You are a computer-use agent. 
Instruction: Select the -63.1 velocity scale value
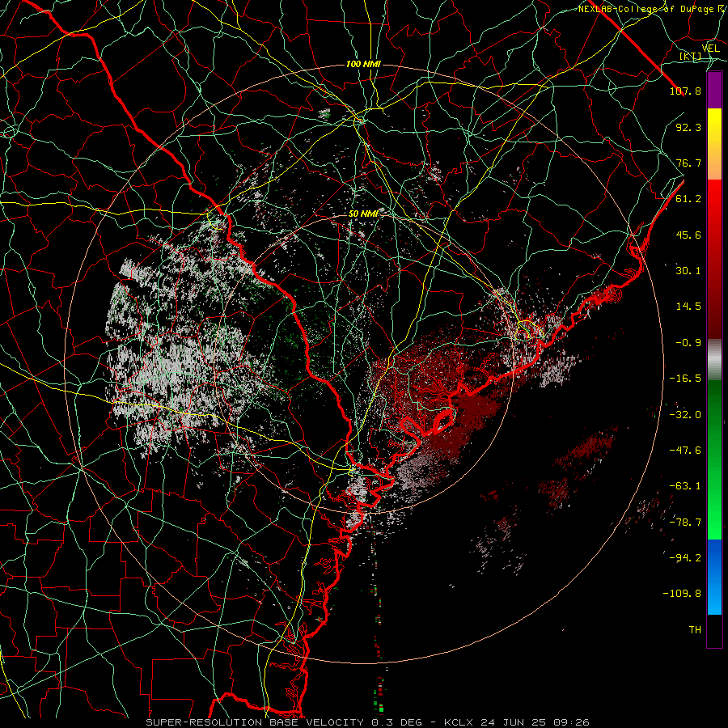[x=685, y=486]
